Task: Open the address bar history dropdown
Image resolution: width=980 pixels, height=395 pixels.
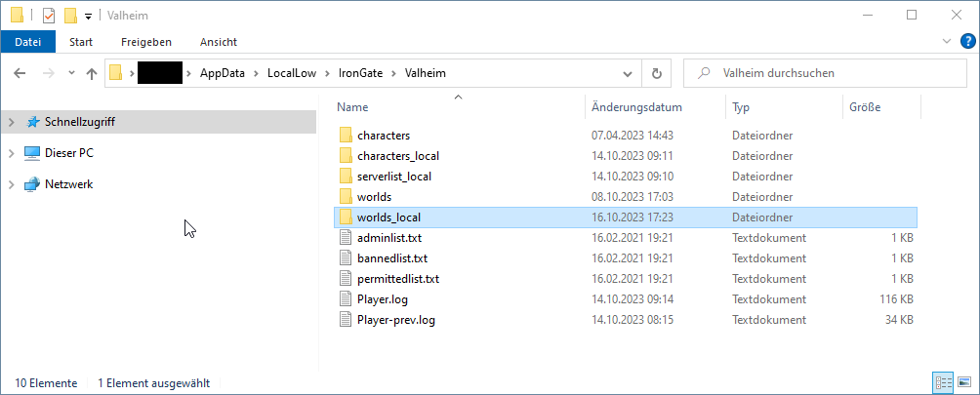Action: [x=628, y=73]
